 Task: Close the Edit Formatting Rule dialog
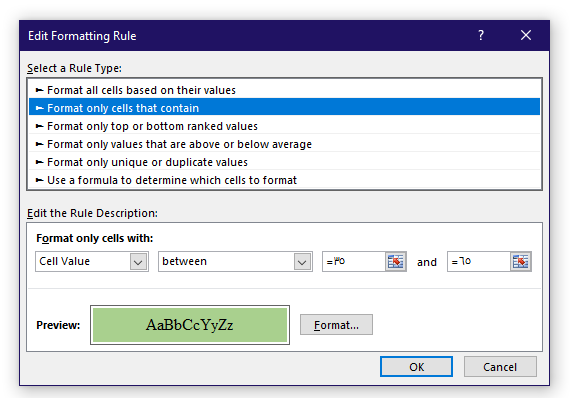526,35
